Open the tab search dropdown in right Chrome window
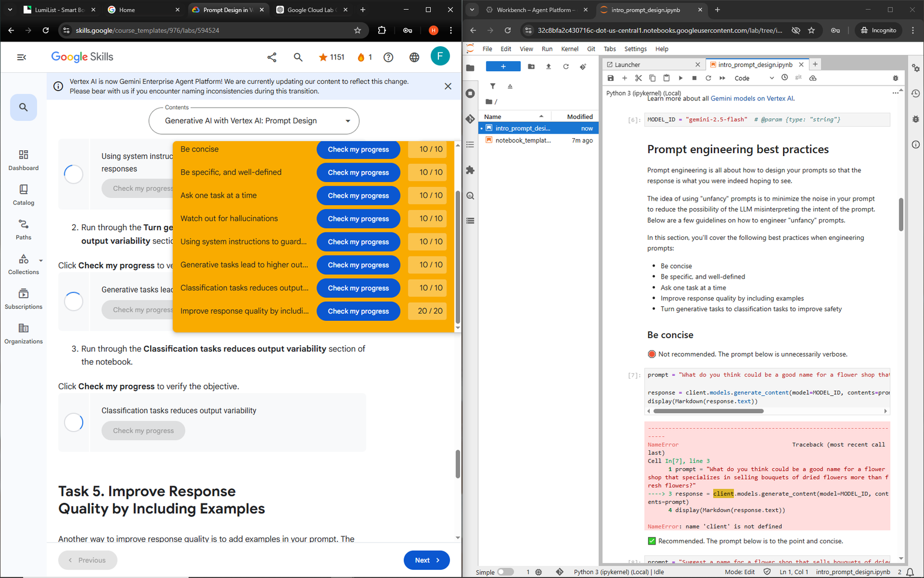This screenshot has height=578, width=924. point(472,10)
